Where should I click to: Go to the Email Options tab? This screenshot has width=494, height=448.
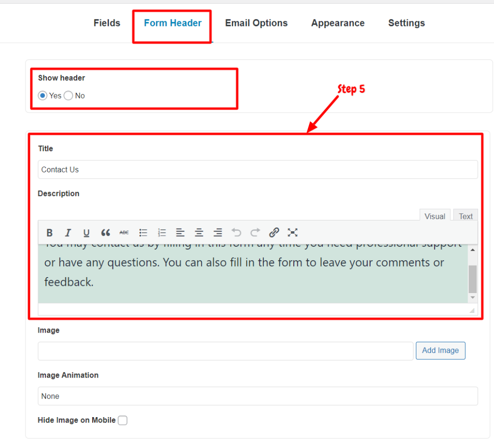(x=256, y=23)
